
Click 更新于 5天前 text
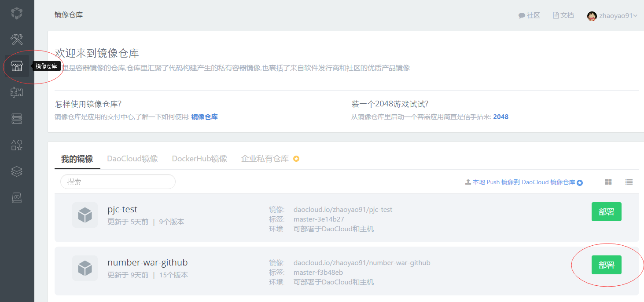(128, 222)
